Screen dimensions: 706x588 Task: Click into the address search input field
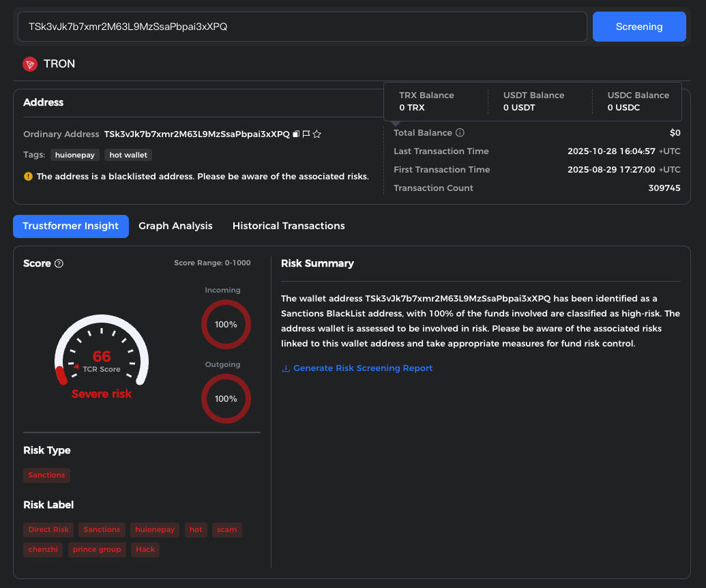point(302,27)
